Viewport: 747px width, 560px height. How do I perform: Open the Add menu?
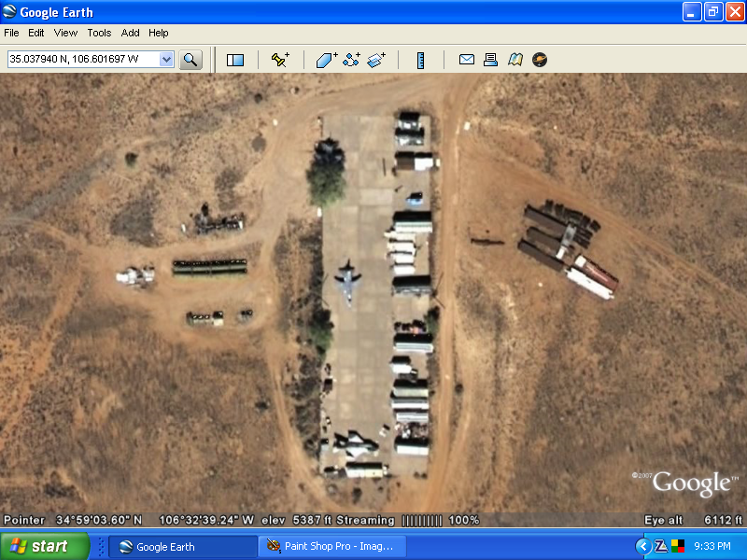130,33
